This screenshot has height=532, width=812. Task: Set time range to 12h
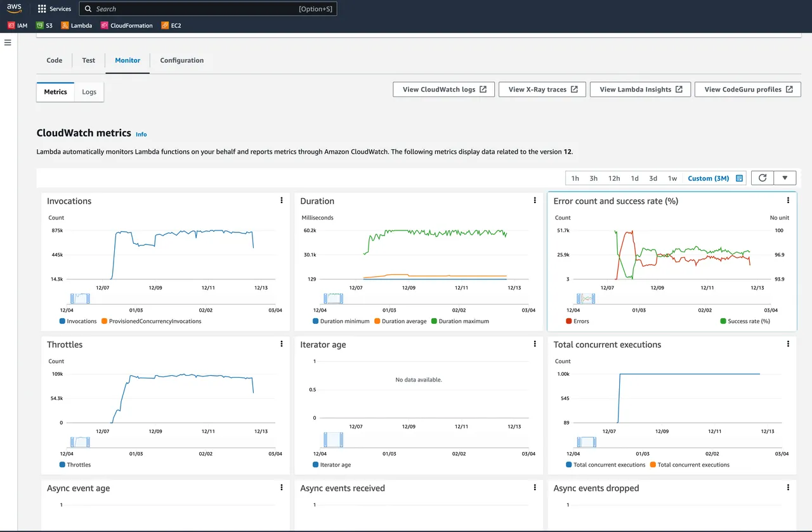pos(614,178)
